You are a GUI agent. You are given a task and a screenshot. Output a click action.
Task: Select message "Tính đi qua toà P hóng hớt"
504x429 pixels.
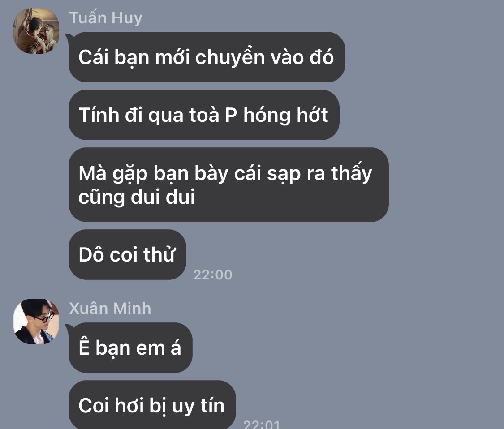[x=204, y=115]
